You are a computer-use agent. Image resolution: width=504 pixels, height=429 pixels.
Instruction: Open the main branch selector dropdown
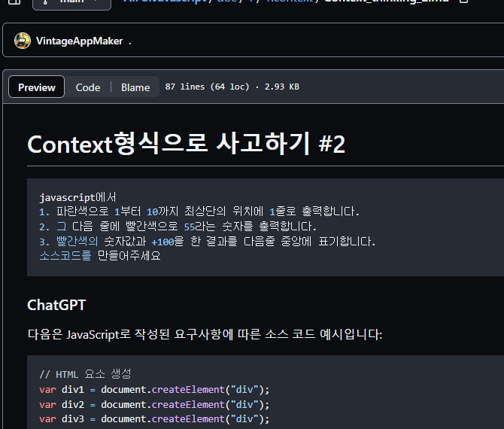tap(71, 3)
